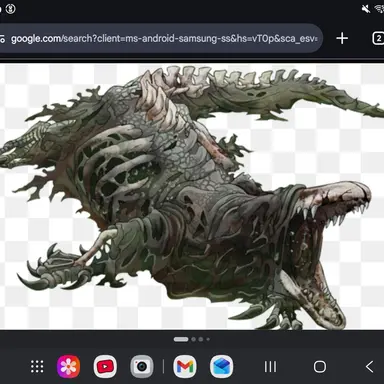Go to home screen with circle button
The width and height of the screenshot is (384, 384).
click(320, 367)
